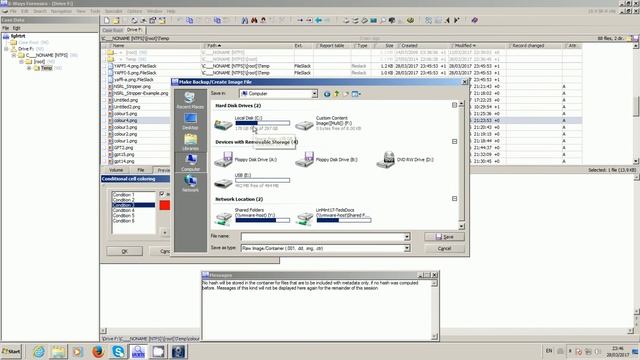Open the Edit menu in Case Data panel
This screenshot has height=360, width=640.
tap(16, 28)
